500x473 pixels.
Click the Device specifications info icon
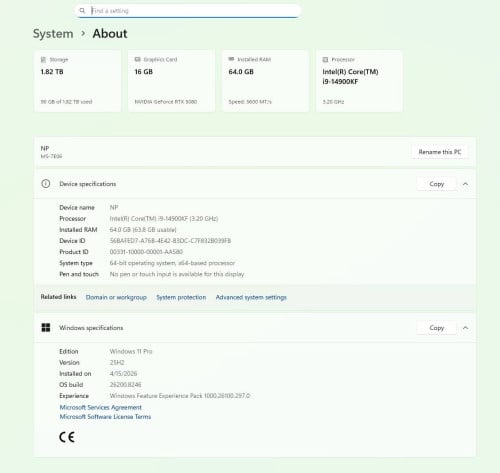[x=46, y=184]
